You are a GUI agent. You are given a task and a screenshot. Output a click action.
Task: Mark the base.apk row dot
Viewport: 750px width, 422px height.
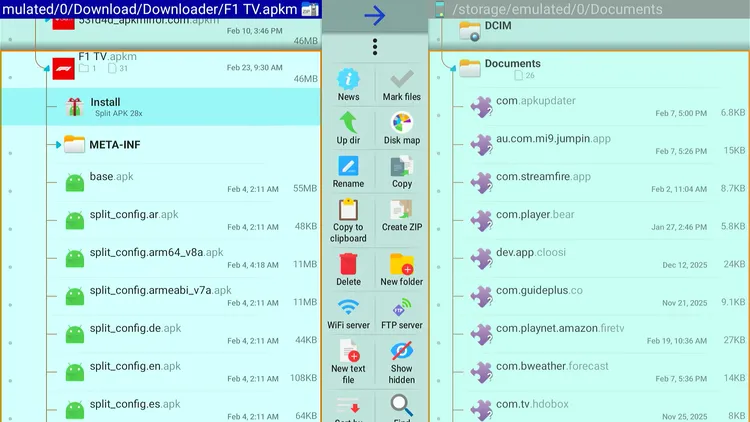click(11, 191)
